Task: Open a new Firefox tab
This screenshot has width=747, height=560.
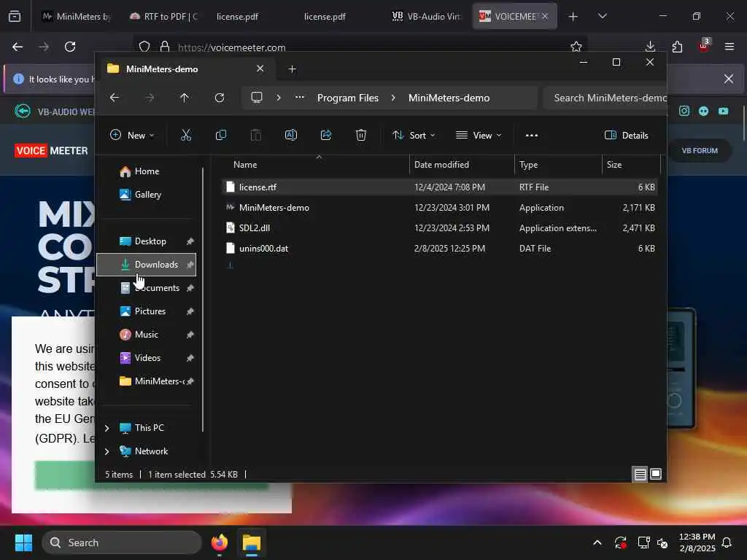Action: [573, 17]
